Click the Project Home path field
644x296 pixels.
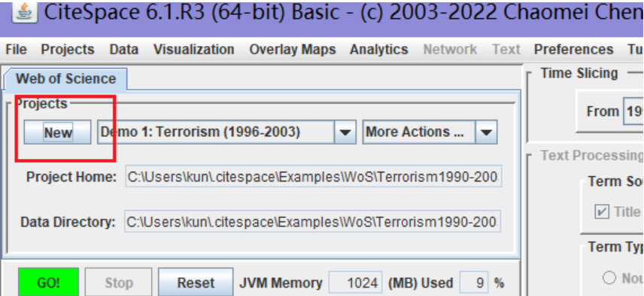click(x=314, y=177)
